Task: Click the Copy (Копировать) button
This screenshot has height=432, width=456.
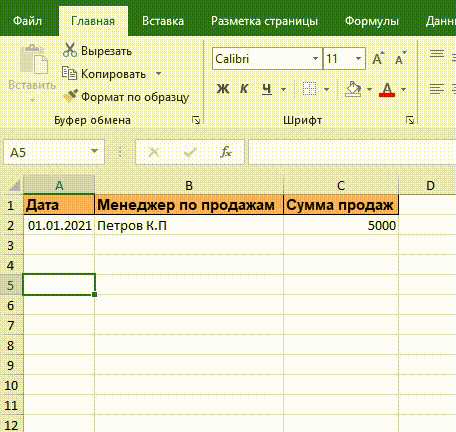Action: click(104, 74)
